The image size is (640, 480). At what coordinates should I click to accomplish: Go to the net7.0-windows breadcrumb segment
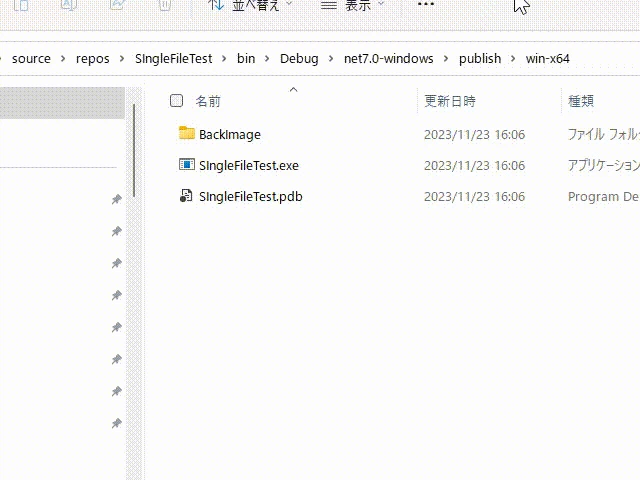(x=389, y=59)
